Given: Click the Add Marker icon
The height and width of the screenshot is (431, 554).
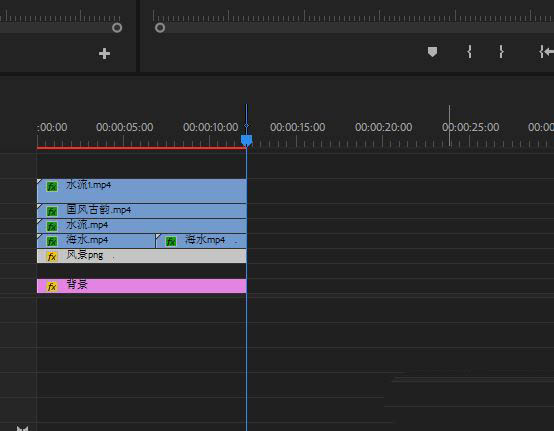Looking at the screenshot, I should [x=432, y=52].
